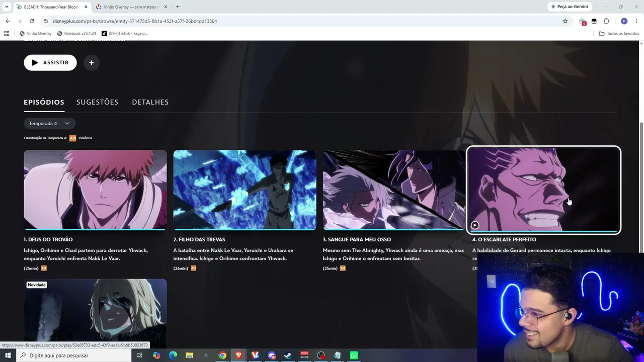Open WhatsApp from the taskbar
This screenshot has width=644, height=362.
[x=354, y=355]
